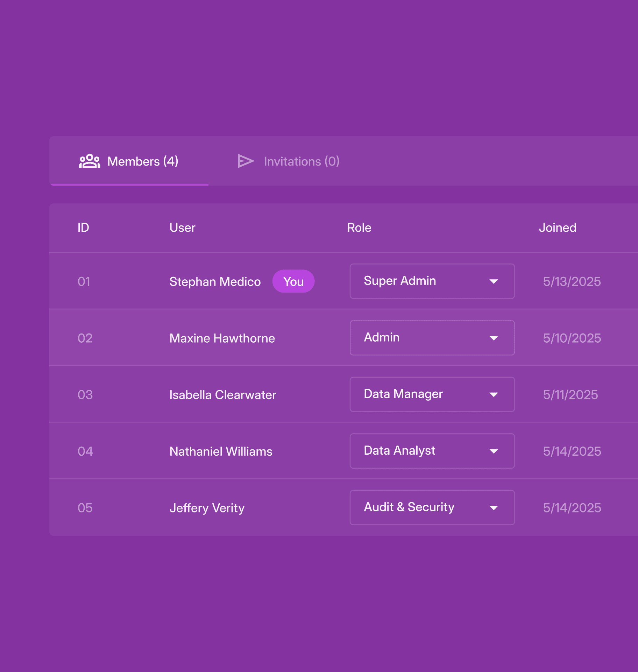638x672 pixels.
Task: Click the Invitations paper plane icon
Action: coord(246,161)
